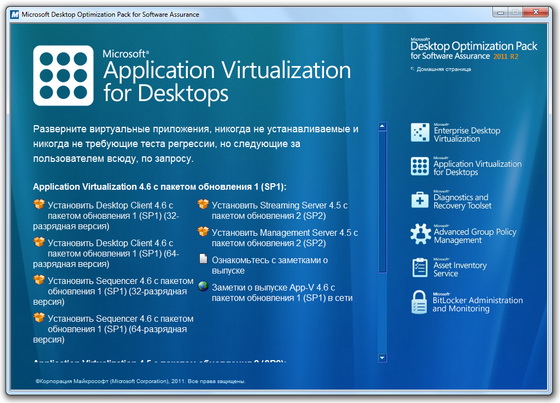
Task: Open Ознакомьтесь с заметками о выпуске link
Action: pos(270,265)
